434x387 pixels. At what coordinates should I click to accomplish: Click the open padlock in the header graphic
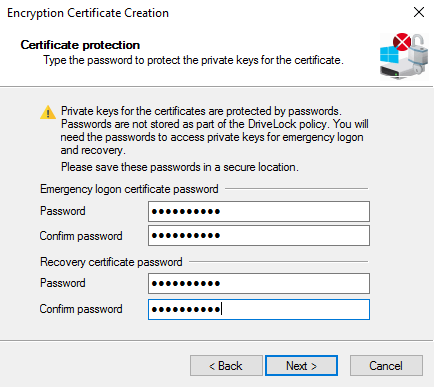(x=419, y=52)
